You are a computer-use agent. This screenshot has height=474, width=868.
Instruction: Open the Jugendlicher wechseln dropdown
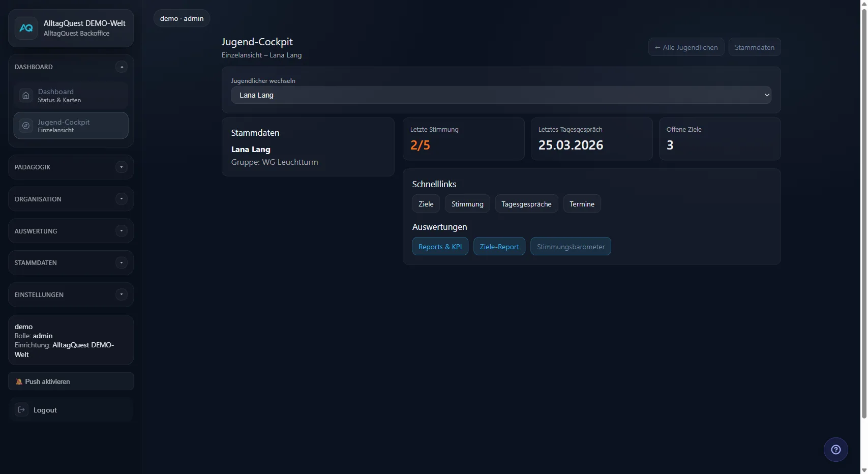pyautogui.click(x=501, y=95)
